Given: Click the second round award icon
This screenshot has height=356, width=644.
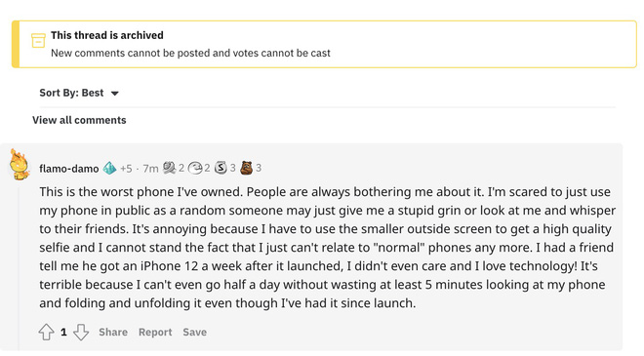Looking at the screenshot, I should (195, 168).
